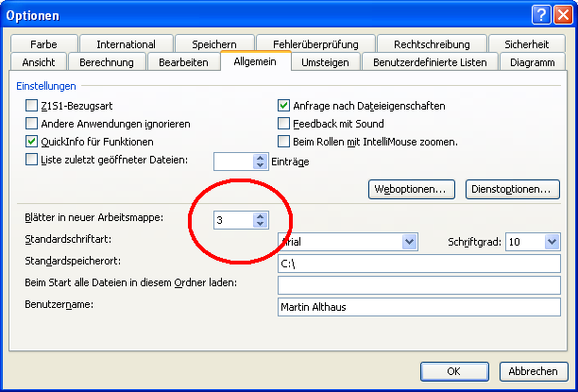
Task: Increase recently opened files entries spinner
Action: (261, 157)
